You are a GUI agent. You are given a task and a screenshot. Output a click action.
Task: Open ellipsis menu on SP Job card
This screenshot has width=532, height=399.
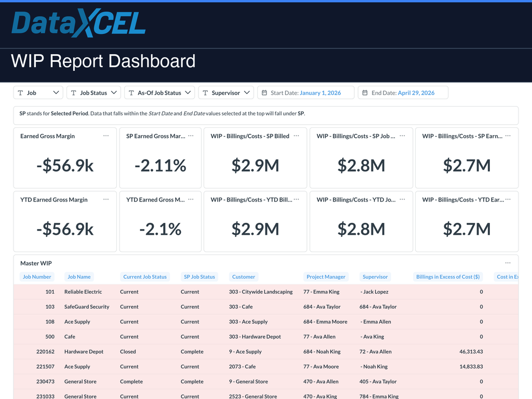(x=403, y=136)
